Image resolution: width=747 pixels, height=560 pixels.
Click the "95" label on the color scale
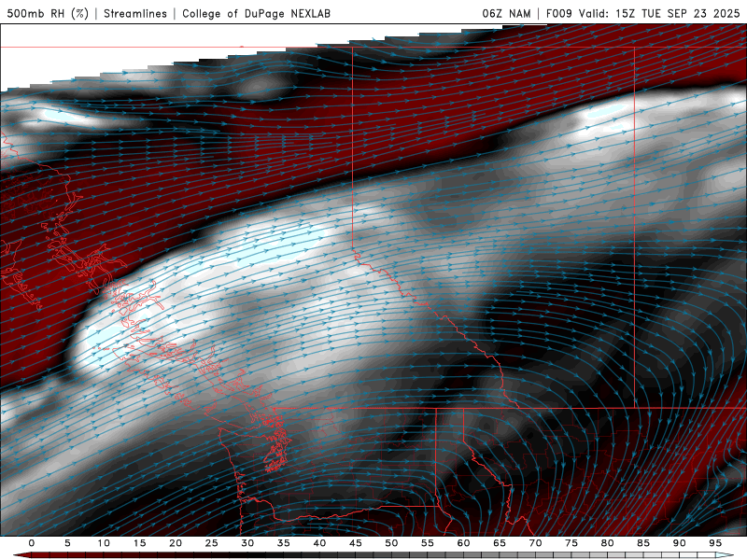pyautogui.click(x=715, y=543)
